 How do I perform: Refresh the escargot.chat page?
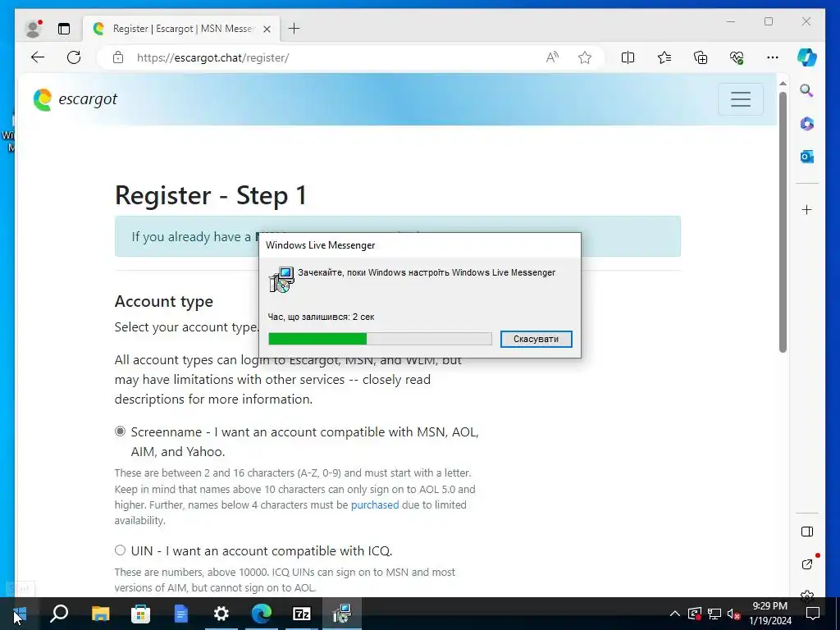[x=74, y=57]
